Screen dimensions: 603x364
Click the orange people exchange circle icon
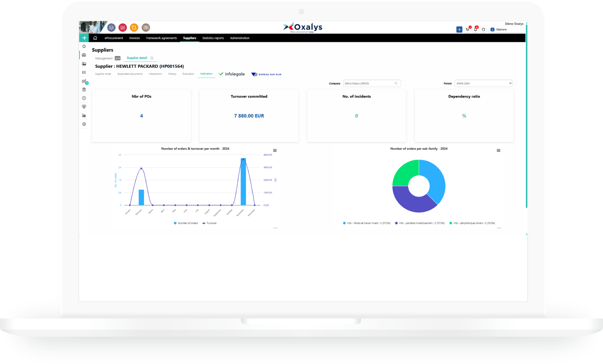pyautogui.click(x=134, y=28)
